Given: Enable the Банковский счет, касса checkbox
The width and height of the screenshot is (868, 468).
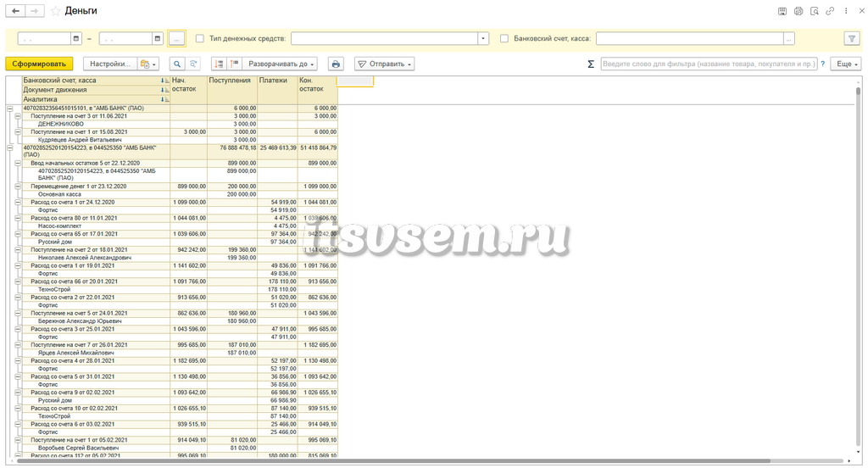Looking at the screenshot, I should click(x=504, y=38).
